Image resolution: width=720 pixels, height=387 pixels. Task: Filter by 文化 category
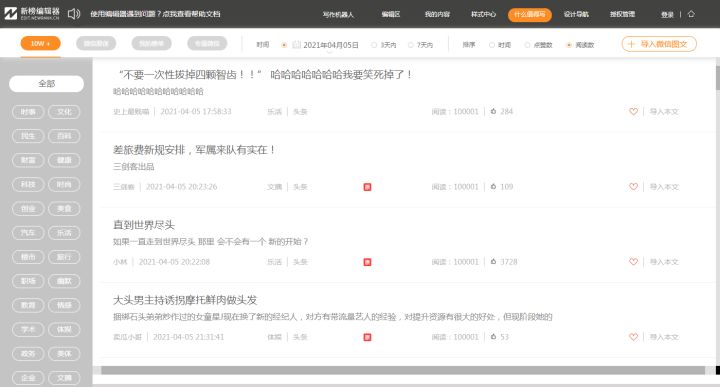coord(64,112)
